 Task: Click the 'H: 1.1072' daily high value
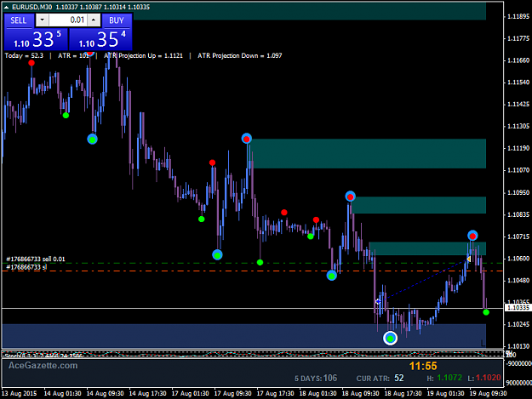point(444,378)
